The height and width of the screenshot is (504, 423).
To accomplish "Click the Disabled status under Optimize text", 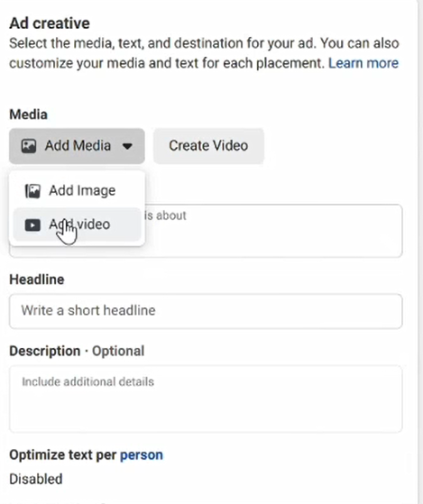I will [36, 479].
